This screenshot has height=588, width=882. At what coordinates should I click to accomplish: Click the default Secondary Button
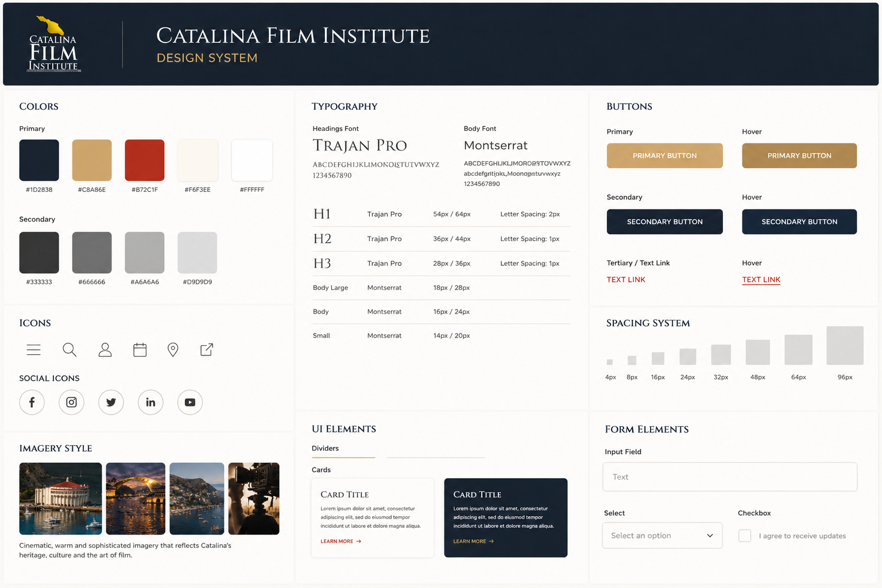664,222
